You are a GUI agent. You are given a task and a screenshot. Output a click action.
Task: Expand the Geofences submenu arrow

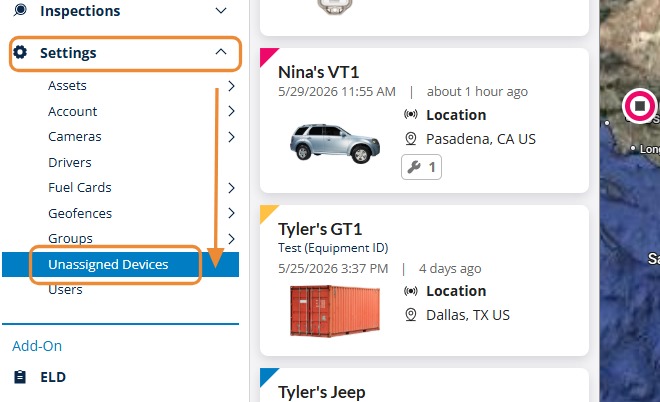pyautogui.click(x=231, y=213)
